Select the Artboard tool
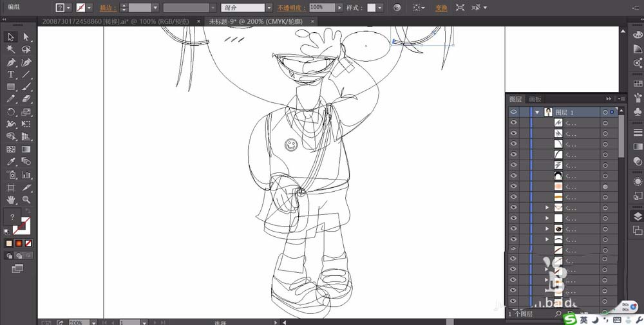This screenshot has width=644, height=325. [x=11, y=187]
